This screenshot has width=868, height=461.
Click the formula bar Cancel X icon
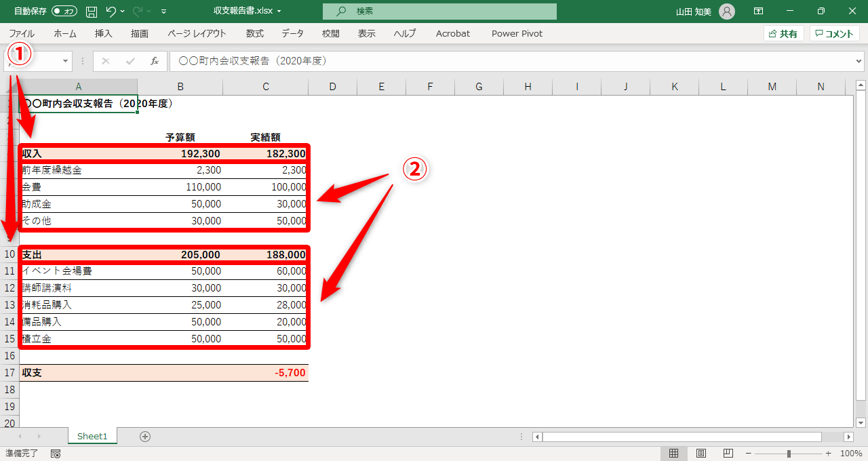(x=106, y=61)
